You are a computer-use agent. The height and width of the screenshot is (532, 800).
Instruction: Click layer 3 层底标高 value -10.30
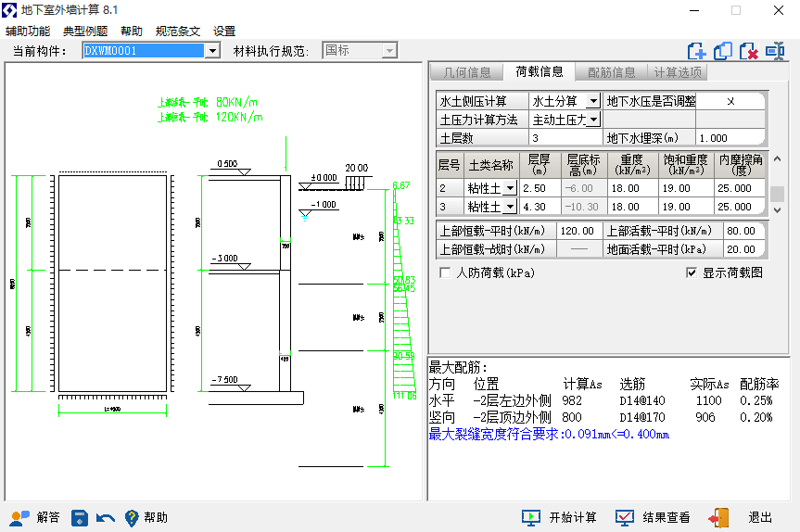pos(584,207)
